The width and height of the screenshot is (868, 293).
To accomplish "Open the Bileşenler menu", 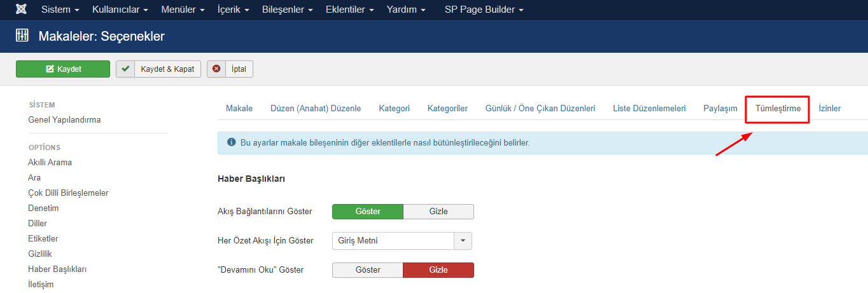I will (x=286, y=10).
